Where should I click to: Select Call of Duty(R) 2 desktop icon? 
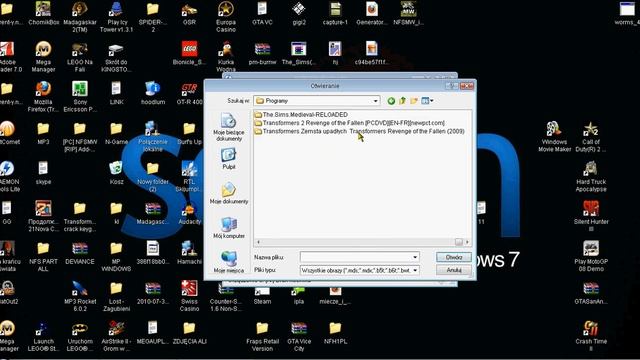[591, 137]
